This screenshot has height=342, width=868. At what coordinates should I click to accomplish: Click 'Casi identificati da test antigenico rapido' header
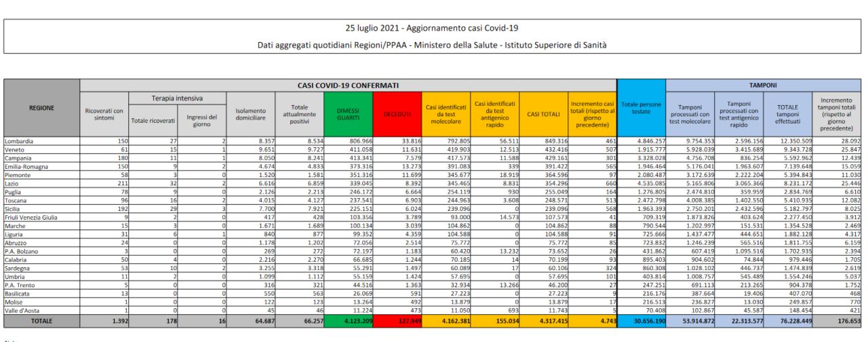(x=495, y=115)
